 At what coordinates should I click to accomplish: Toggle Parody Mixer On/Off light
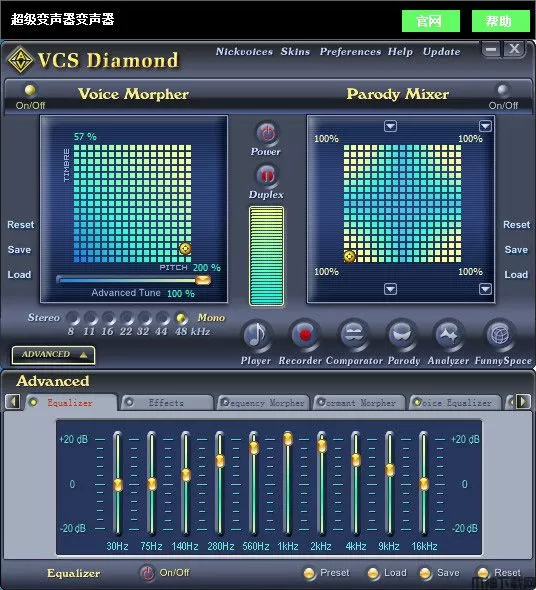[502, 90]
